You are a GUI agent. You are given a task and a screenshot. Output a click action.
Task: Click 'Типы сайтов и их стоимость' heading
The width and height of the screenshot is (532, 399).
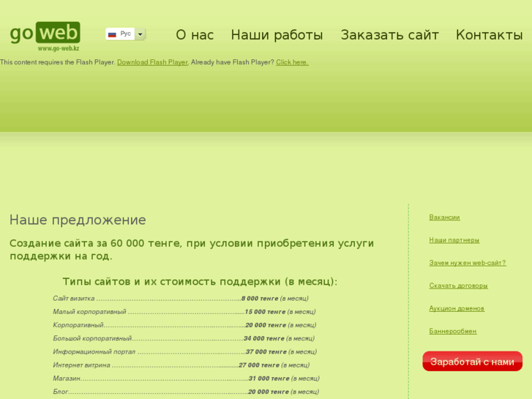[201, 282]
